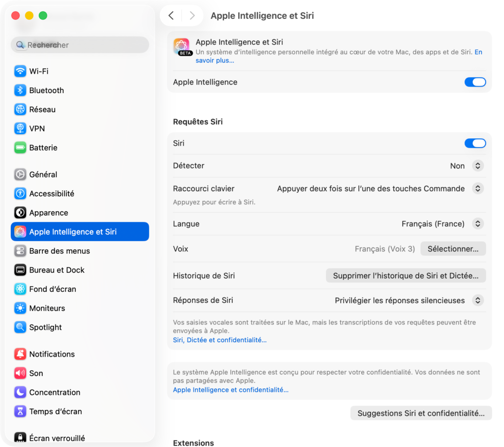Select Concentration in the sidebar
The height and width of the screenshot is (447, 504).
[x=55, y=392]
